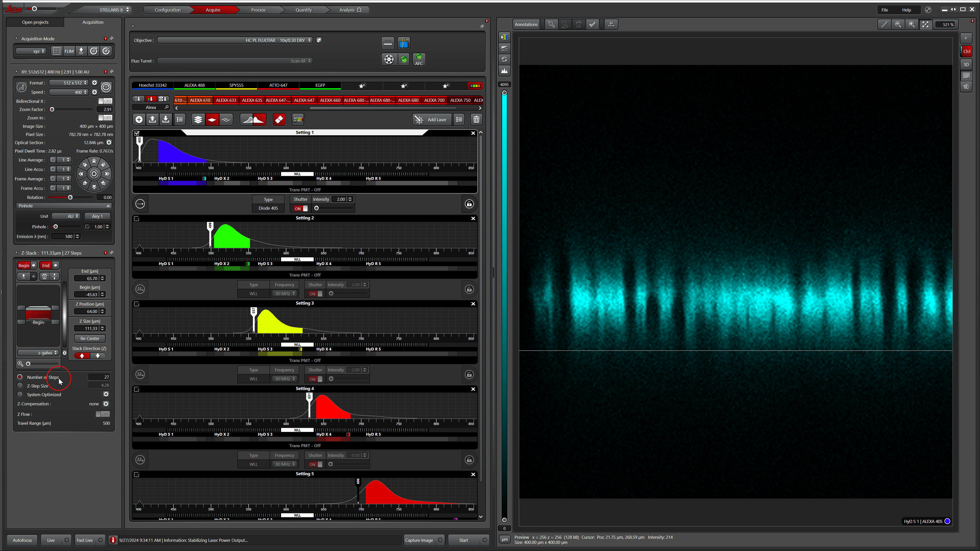Open the Objective selection dropdown

point(234,40)
